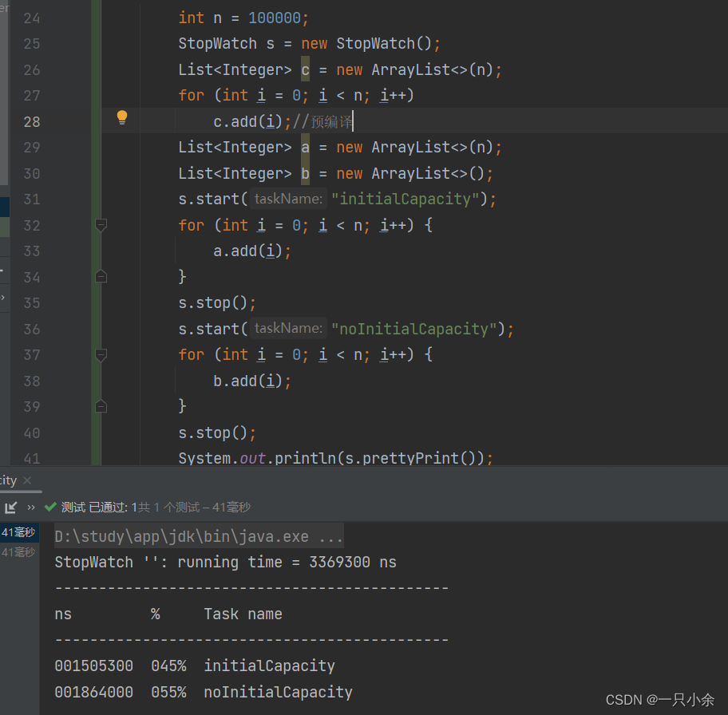Click the Task name column header text
Screen dimensions: 728x715
[x=243, y=614]
